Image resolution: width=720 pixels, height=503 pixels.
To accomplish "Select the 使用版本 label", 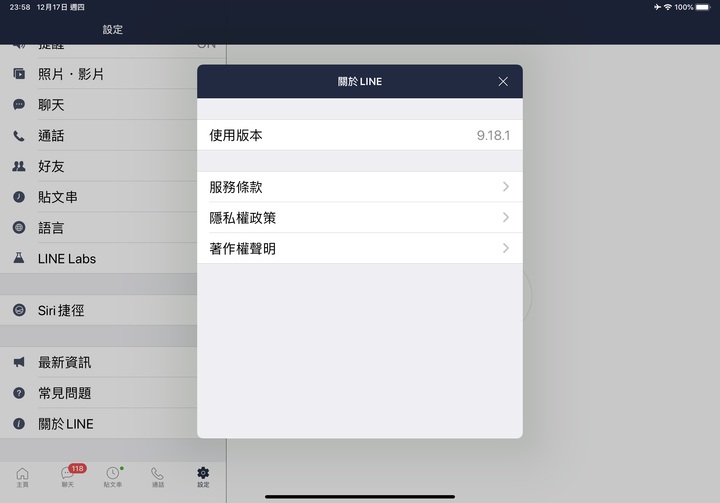I will 236,136.
